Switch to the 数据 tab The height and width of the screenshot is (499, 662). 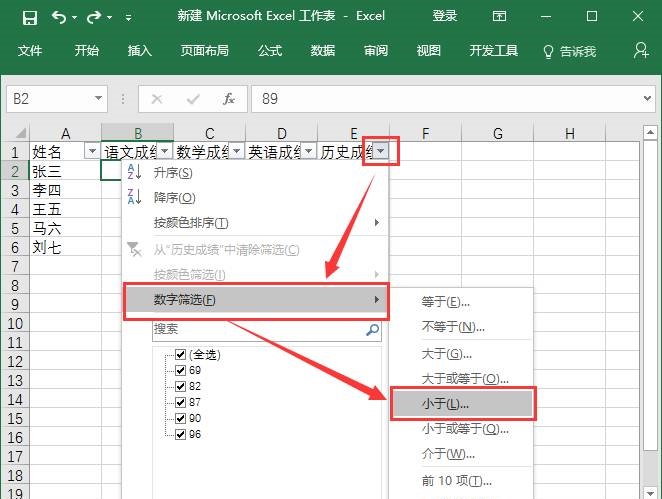323,51
